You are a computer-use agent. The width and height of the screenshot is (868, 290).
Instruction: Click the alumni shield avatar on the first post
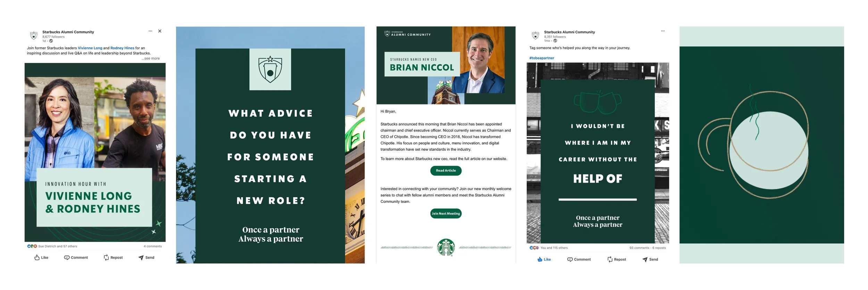[34, 35]
